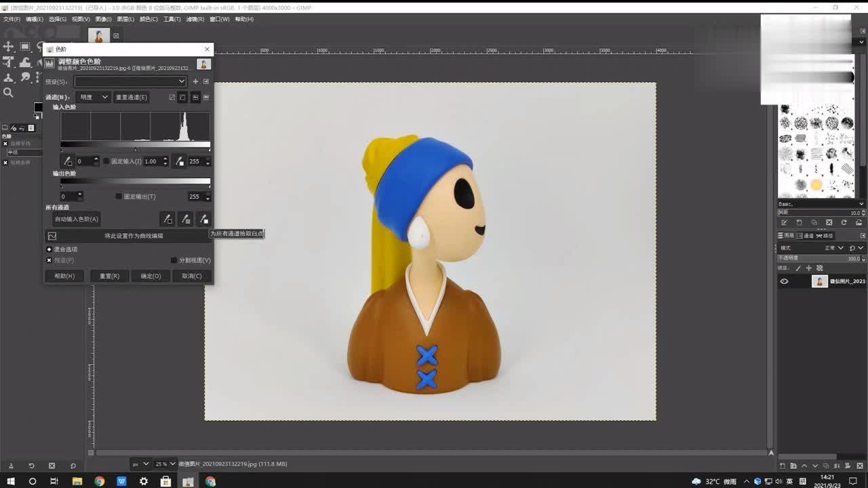This screenshot has height=488, width=868.
Task: Switch histogram to linear mode
Action: click(195, 98)
